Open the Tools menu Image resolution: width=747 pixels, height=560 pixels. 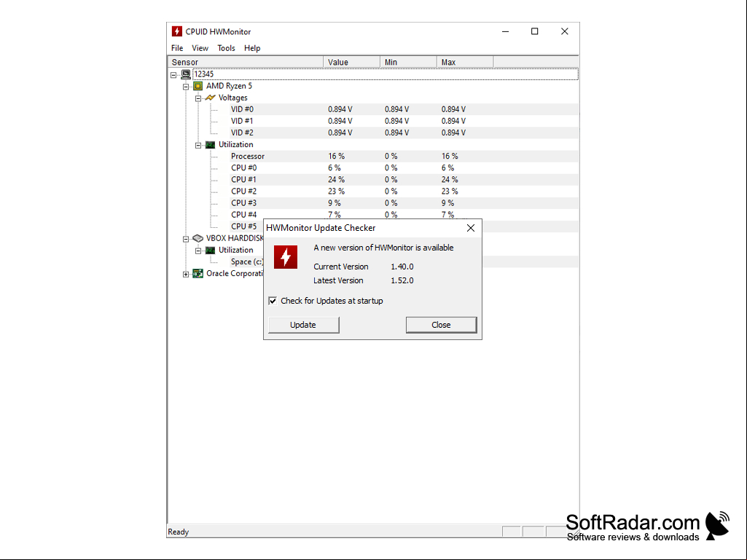tap(227, 48)
